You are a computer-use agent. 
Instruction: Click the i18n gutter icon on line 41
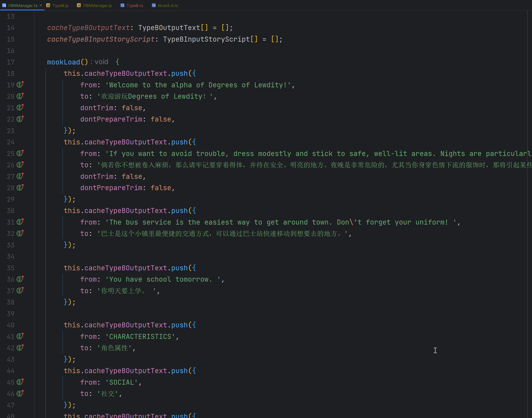20,337
